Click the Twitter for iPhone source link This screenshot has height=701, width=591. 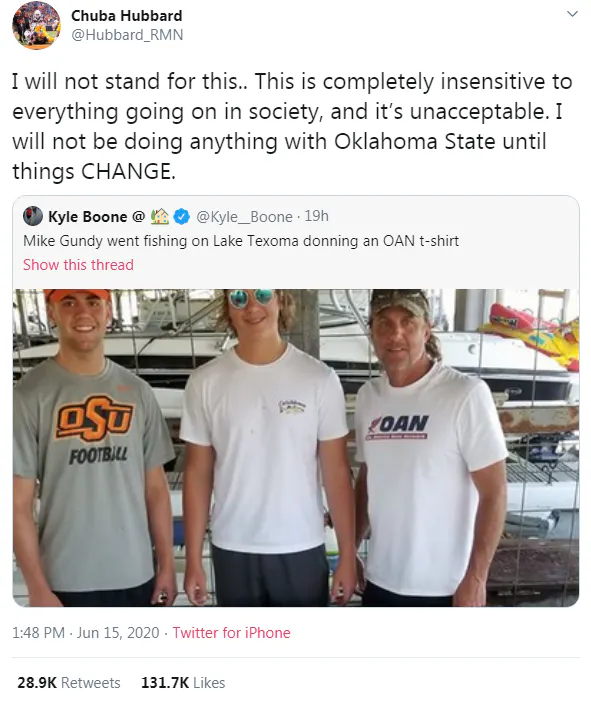232,633
